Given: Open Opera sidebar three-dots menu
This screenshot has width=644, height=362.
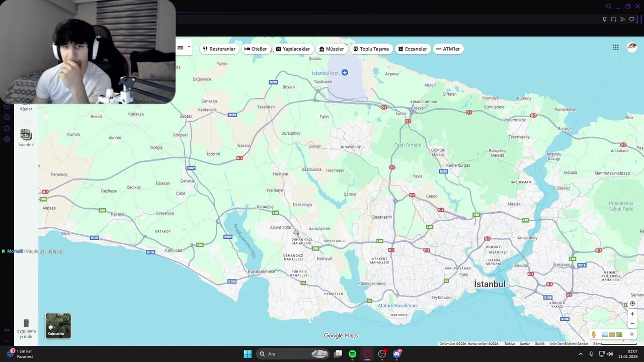Looking at the screenshot, I should [x=7, y=340].
